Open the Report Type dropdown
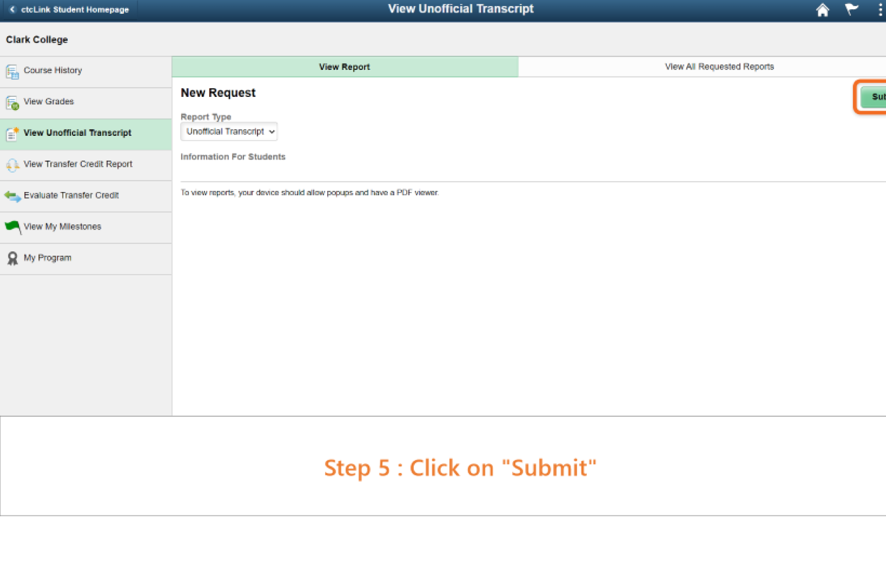 click(x=229, y=132)
